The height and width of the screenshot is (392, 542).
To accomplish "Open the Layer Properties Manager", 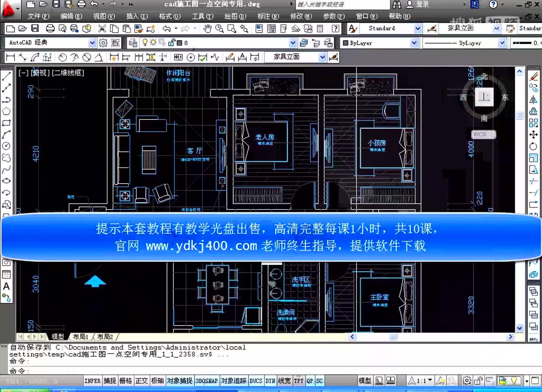I will 132,42.
